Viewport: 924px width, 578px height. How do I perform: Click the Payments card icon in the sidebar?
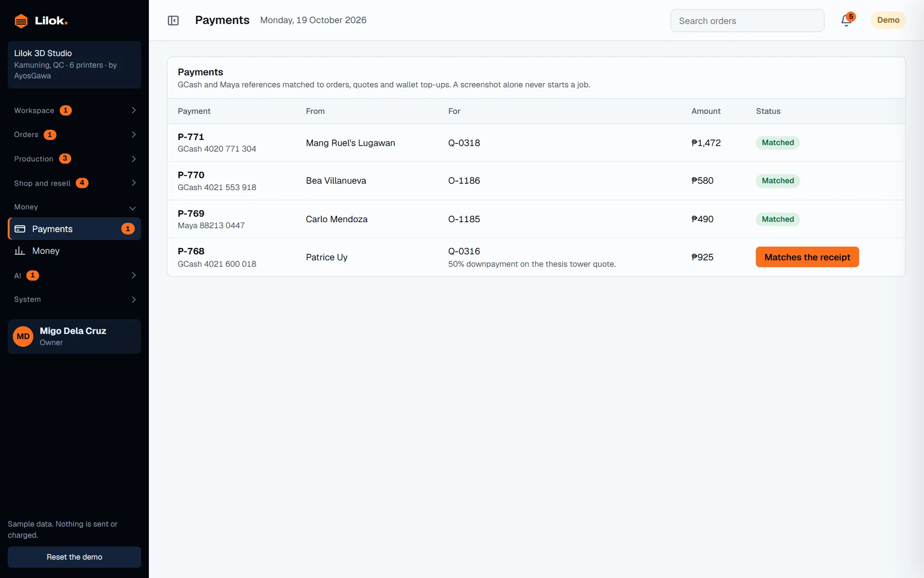click(x=20, y=229)
